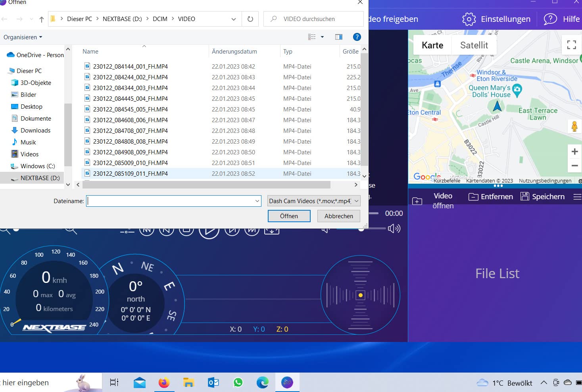The height and width of the screenshot is (392, 582).
Task: Cancel the dialog with Abbrechen
Action: [x=338, y=216]
